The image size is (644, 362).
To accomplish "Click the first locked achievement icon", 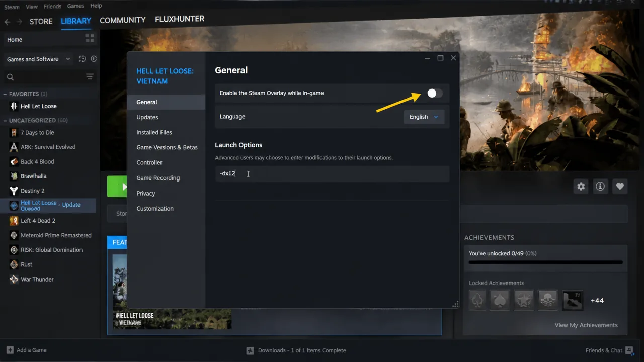I will (x=477, y=300).
